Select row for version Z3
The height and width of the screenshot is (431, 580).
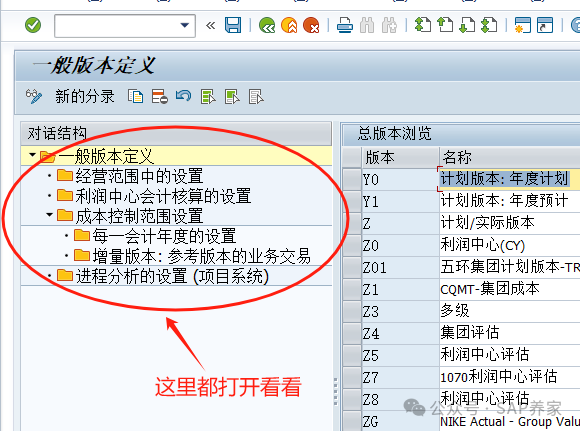tap(352, 312)
